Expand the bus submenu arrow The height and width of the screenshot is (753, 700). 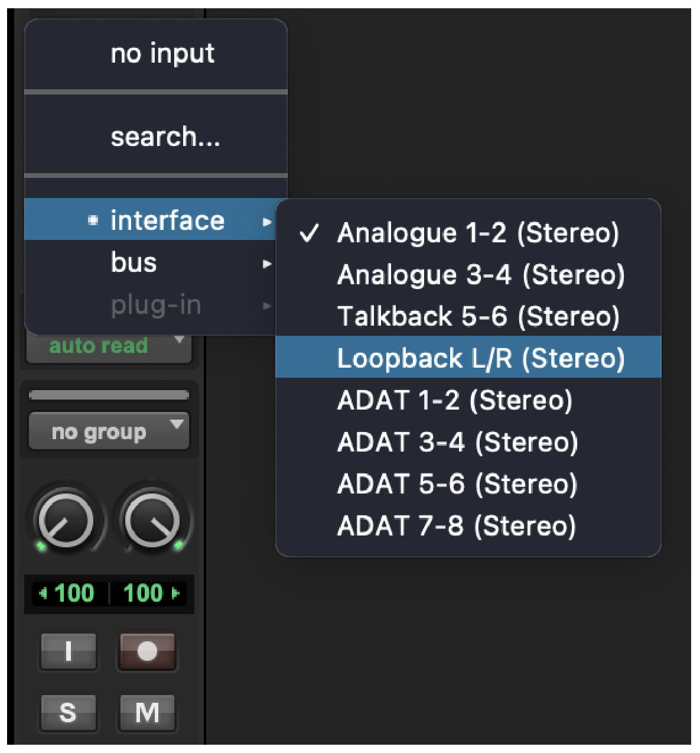[x=267, y=264]
